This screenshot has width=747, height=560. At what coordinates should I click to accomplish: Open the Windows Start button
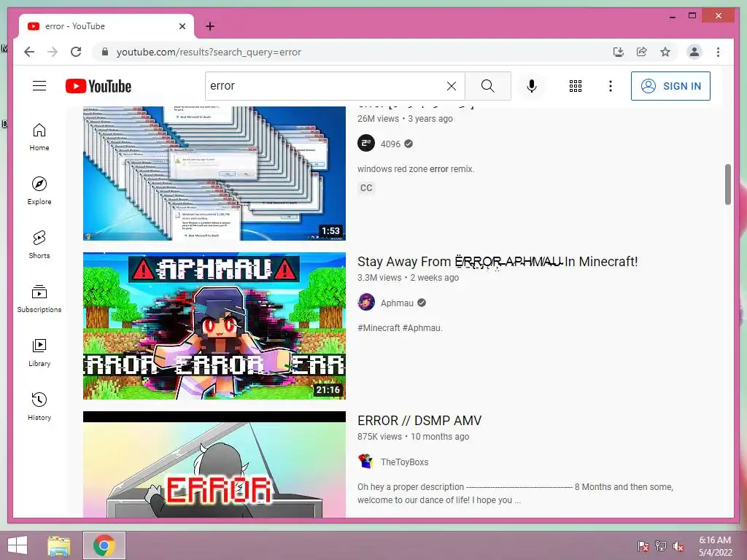point(18,545)
